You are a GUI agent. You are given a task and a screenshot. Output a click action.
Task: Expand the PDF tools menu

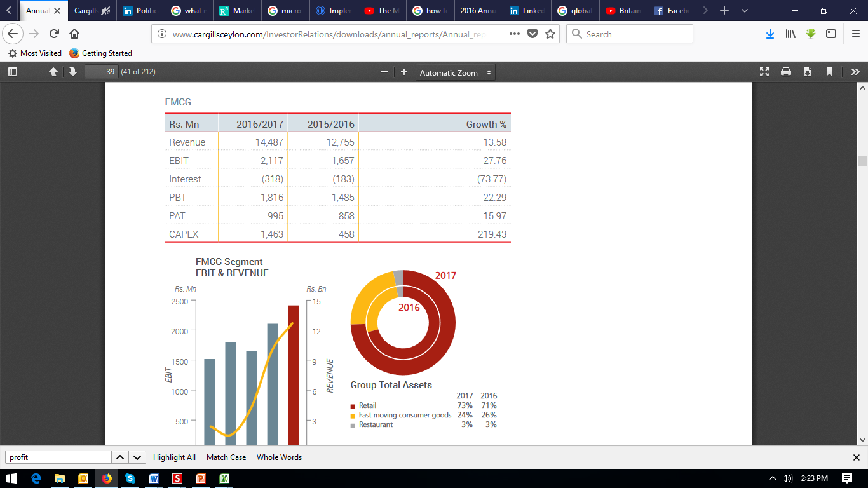click(855, 72)
